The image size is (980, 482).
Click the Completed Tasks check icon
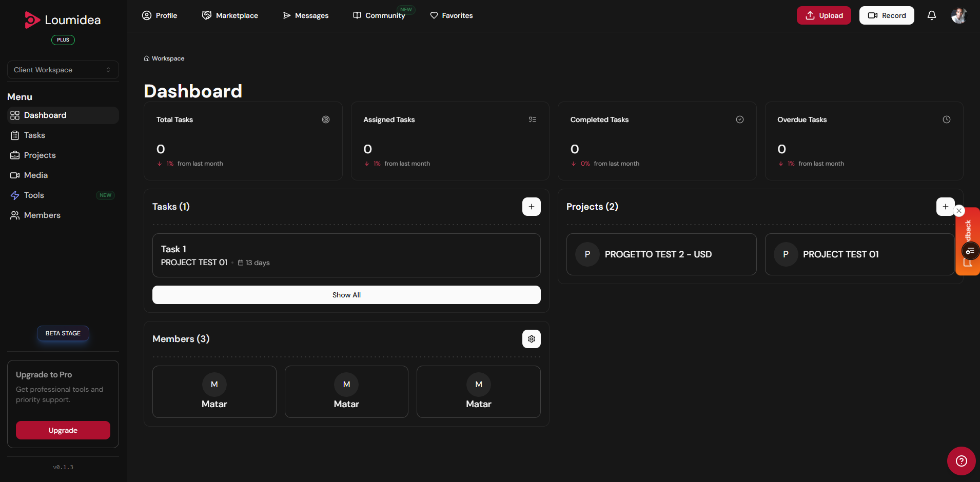point(740,119)
